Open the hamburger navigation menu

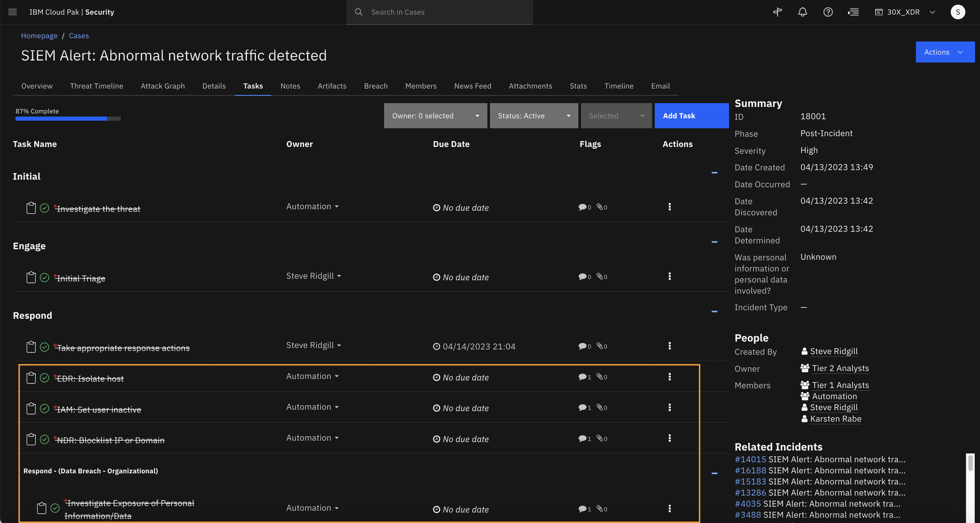pyautogui.click(x=13, y=12)
